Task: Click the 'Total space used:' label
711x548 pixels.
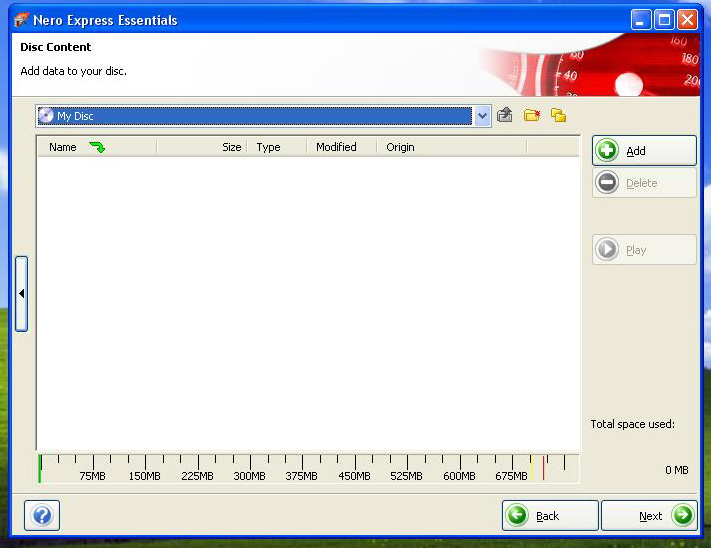Action: pos(633,424)
